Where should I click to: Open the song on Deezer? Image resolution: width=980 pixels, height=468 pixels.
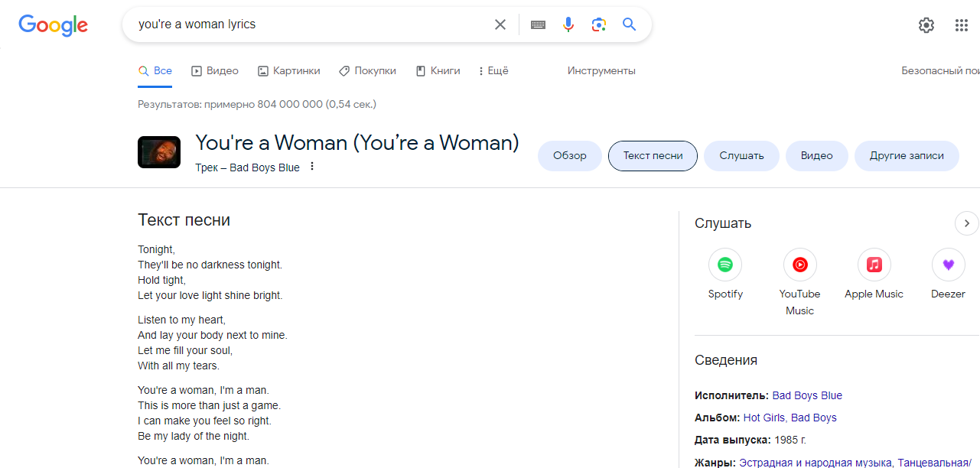[x=948, y=265]
